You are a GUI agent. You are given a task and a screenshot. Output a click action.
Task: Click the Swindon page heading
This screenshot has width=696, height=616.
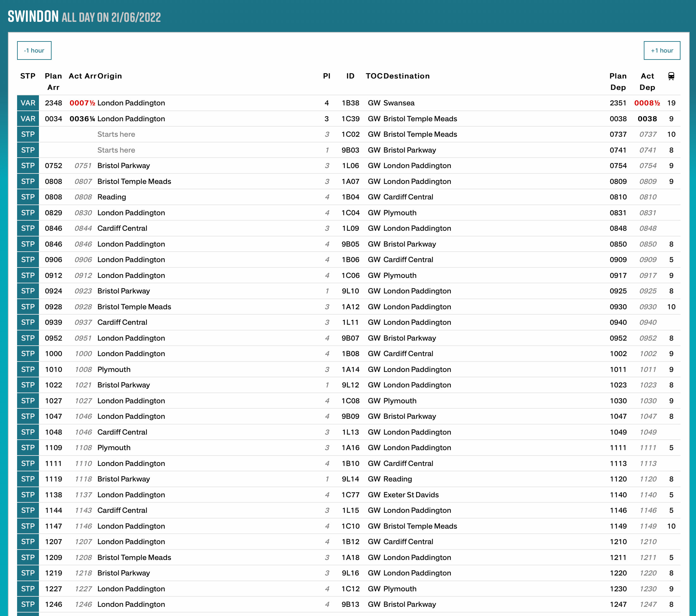33,16
